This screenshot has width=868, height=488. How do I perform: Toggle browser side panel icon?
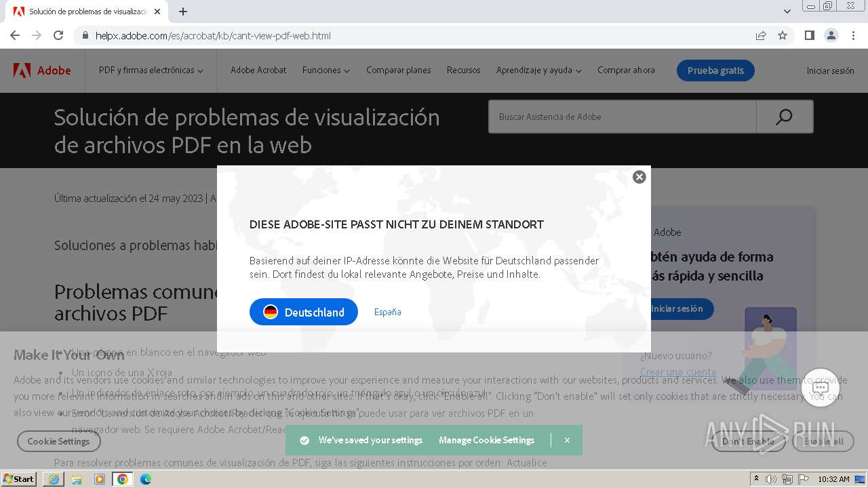click(x=809, y=35)
